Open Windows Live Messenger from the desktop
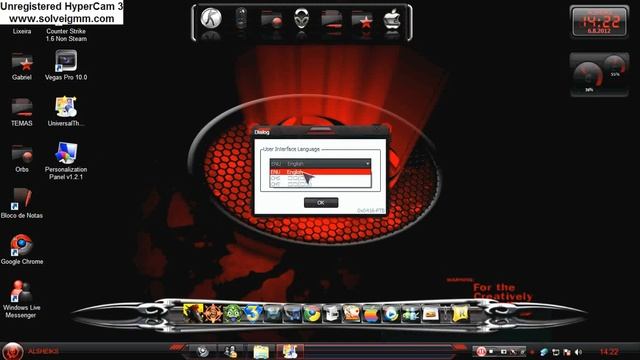This screenshot has height=360, width=640. (21, 299)
